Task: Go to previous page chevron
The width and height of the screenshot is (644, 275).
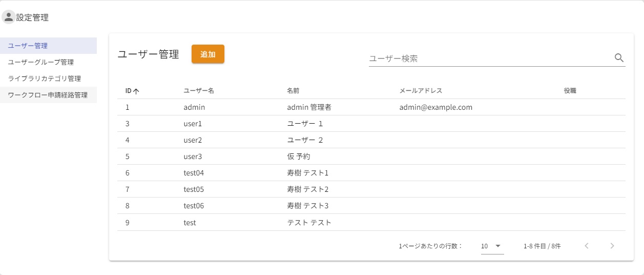Action: (x=587, y=246)
